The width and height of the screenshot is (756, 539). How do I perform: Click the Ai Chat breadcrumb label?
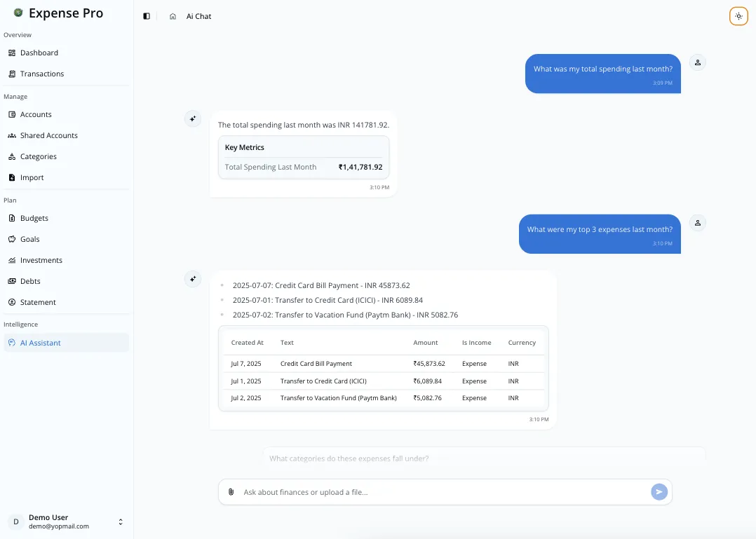pyautogui.click(x=198, y=16)
